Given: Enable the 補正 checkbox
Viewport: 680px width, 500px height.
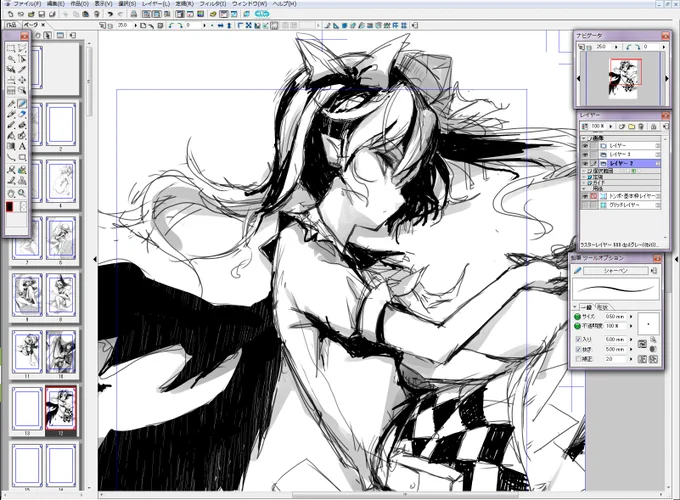Looking at the screenshot, I should point(578,359).
